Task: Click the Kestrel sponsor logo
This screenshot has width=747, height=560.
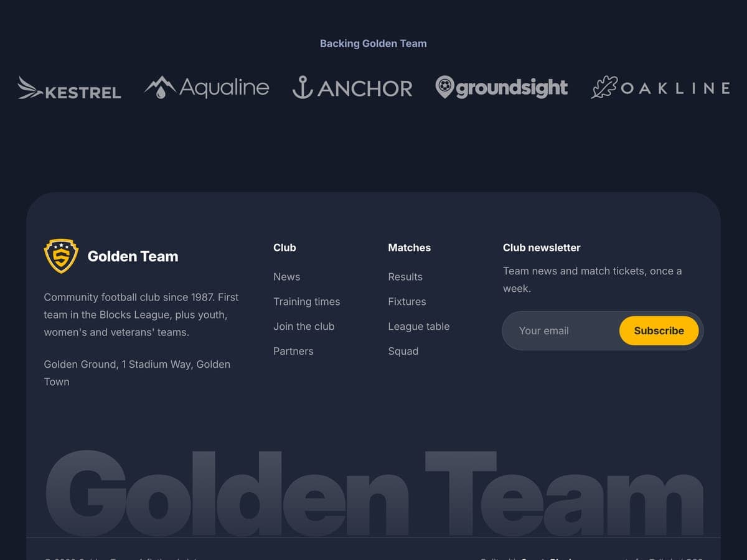Action: coord(69,88)
